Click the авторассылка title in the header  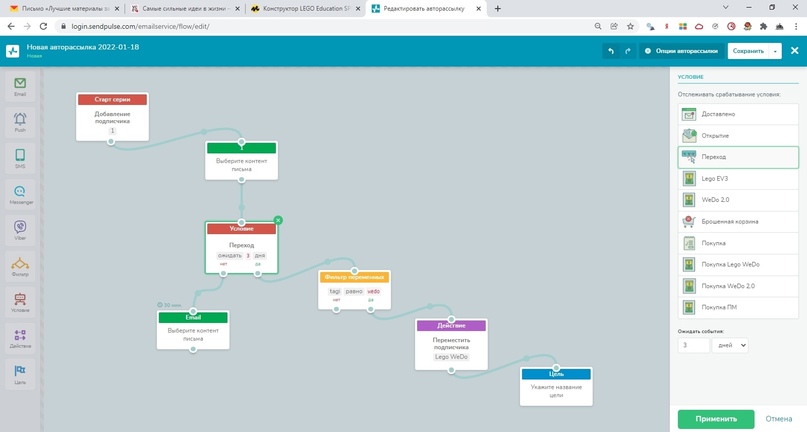point(83,47)
